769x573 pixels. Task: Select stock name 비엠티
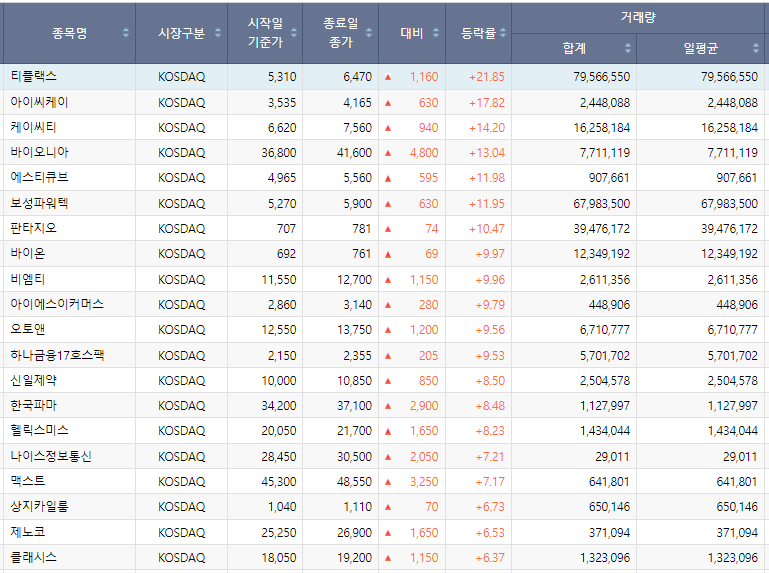point(27,280)
